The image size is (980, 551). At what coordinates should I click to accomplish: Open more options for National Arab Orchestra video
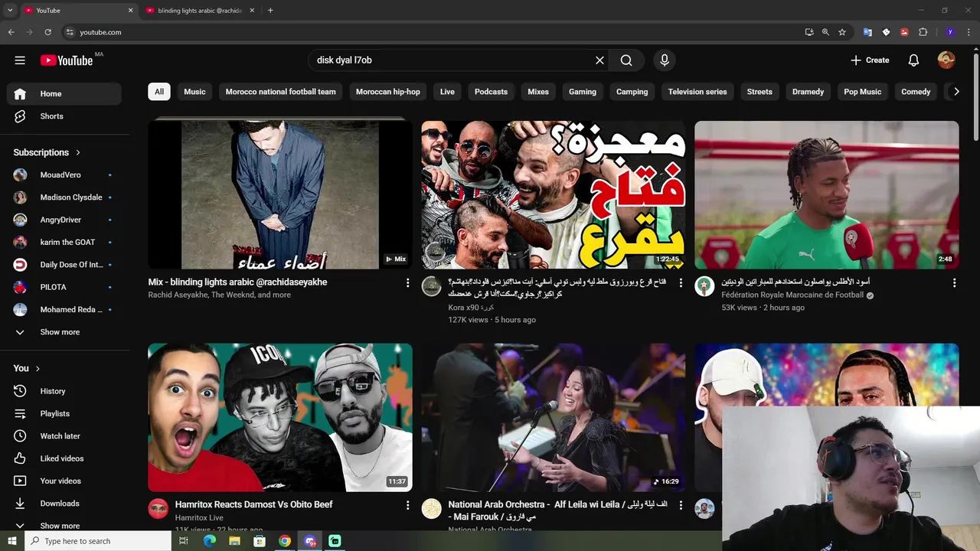(x=681, y=506)
